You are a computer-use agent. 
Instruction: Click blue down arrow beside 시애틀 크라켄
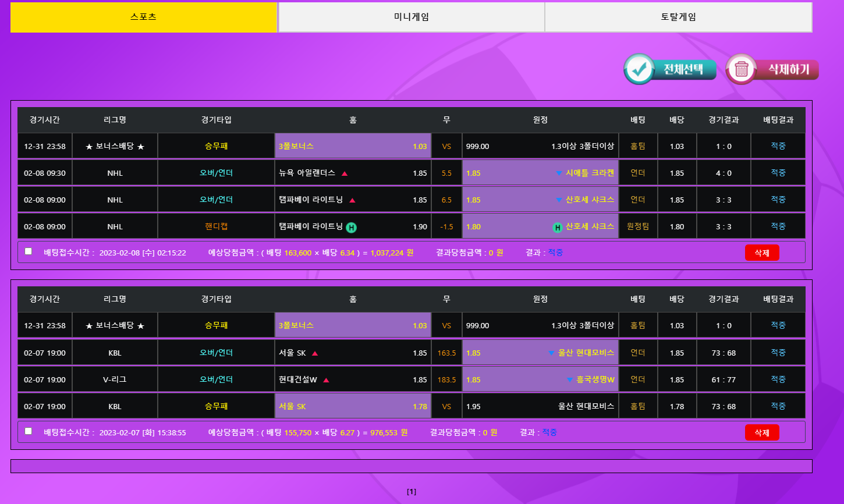pos(559,173)
